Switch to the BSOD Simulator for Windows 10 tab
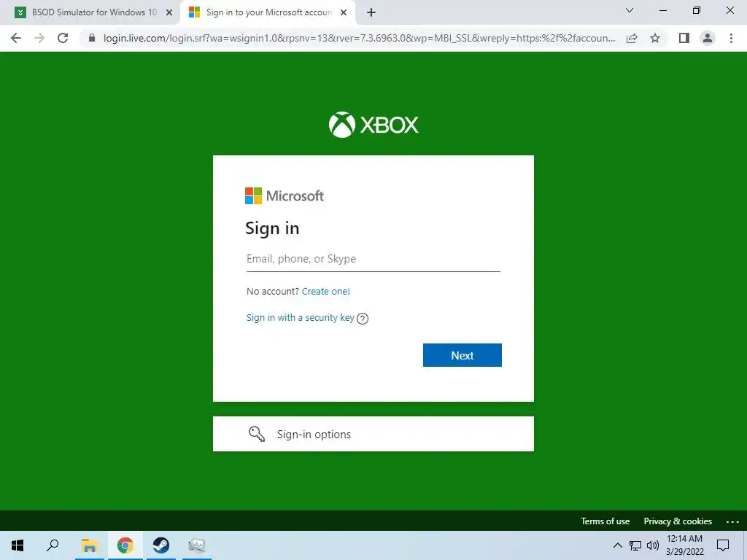747x560 pixels. coord(90,12)
